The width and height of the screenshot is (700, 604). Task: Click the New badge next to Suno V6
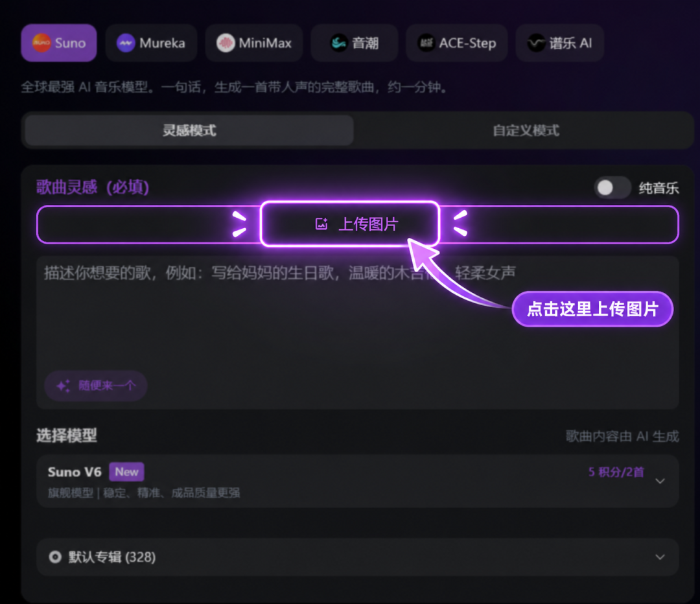click(126, 472)
